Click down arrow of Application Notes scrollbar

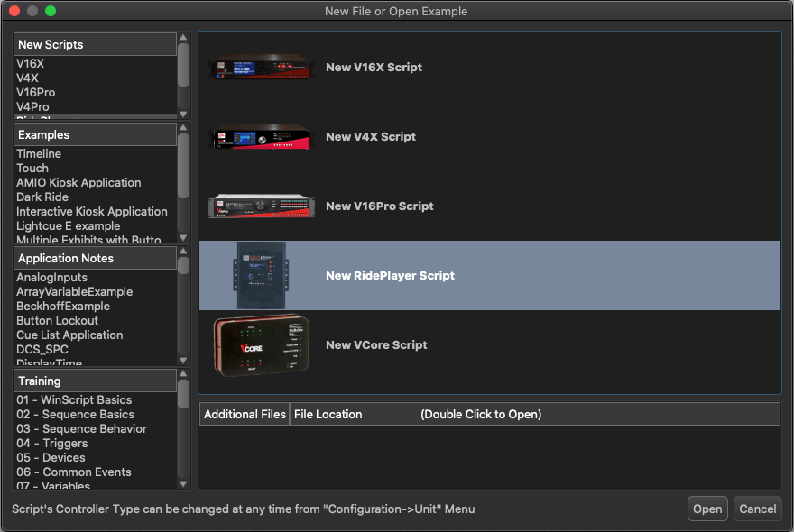183,361
